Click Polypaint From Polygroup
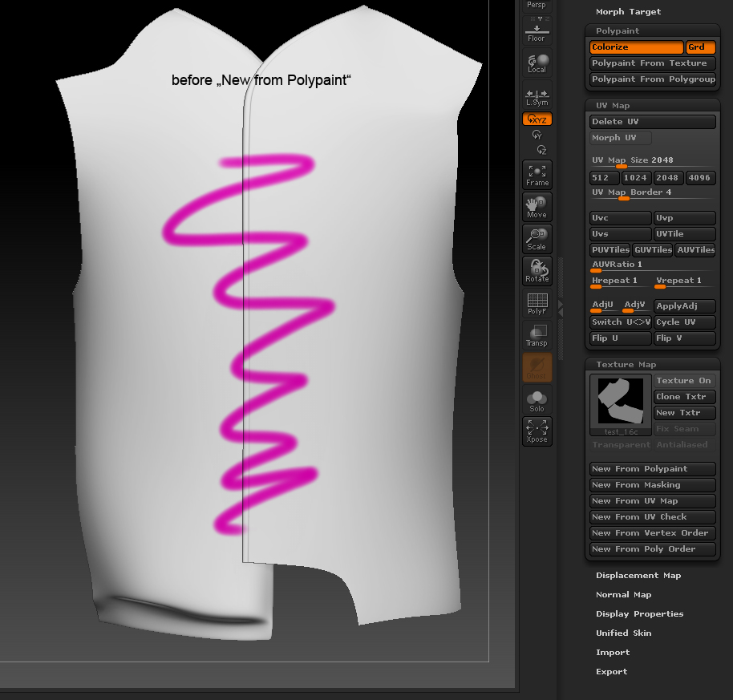The height and width of the screenshot is (700, 733). pos(653,79)
